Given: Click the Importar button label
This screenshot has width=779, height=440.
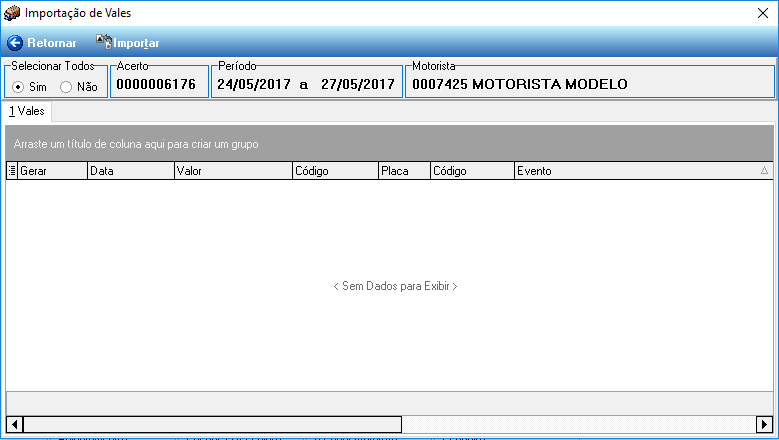Looking at the screenshot, I should coord(136,43).
